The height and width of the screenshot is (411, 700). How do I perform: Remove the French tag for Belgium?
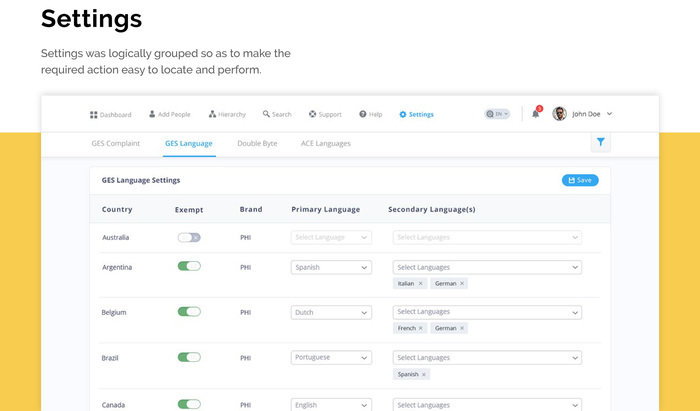[x=420, y=328]
